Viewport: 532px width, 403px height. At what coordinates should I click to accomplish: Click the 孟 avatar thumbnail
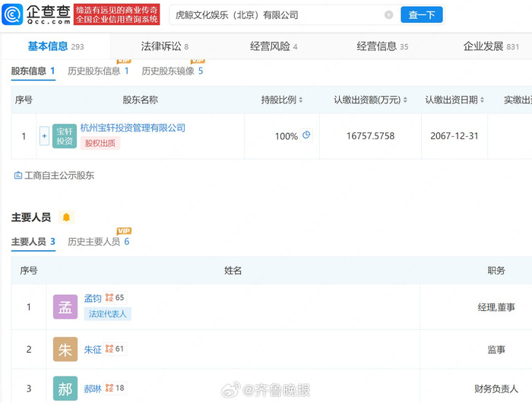(65, 307)
